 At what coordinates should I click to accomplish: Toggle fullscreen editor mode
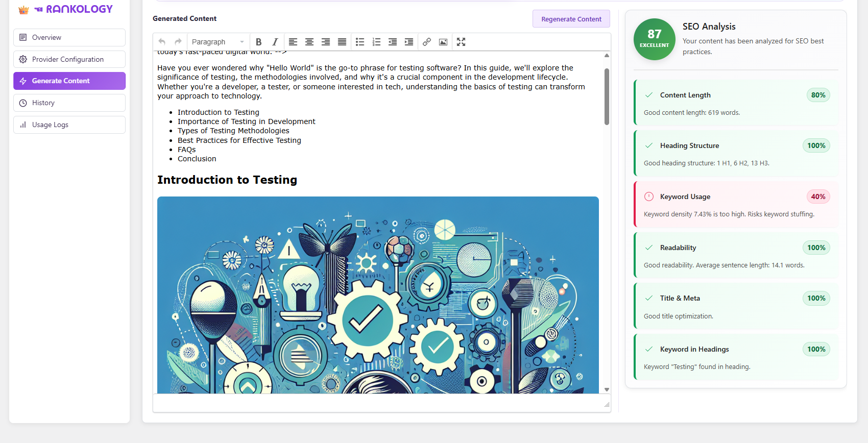[461, 42]
